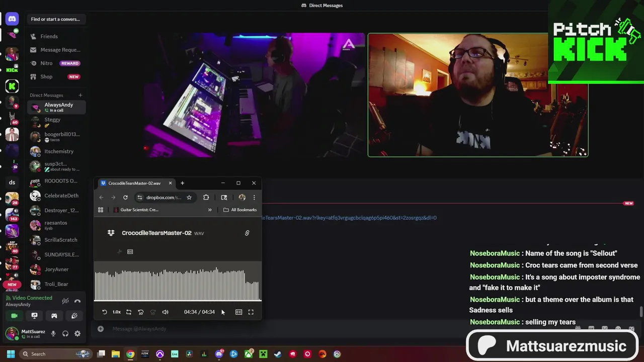Toggle your camera in the call panel
Screen dimensions: 644x362
point(14,316)
